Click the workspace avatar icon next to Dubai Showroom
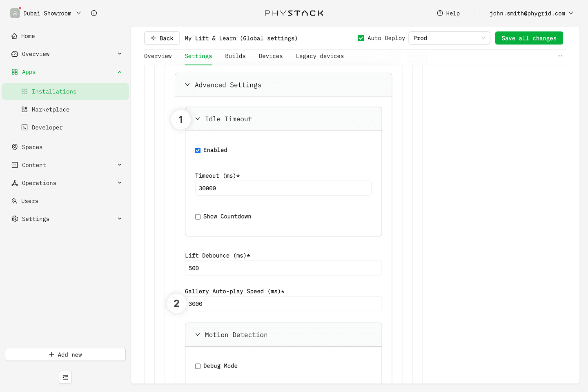The height and width of the screenshot is (392, 588). 15,13
